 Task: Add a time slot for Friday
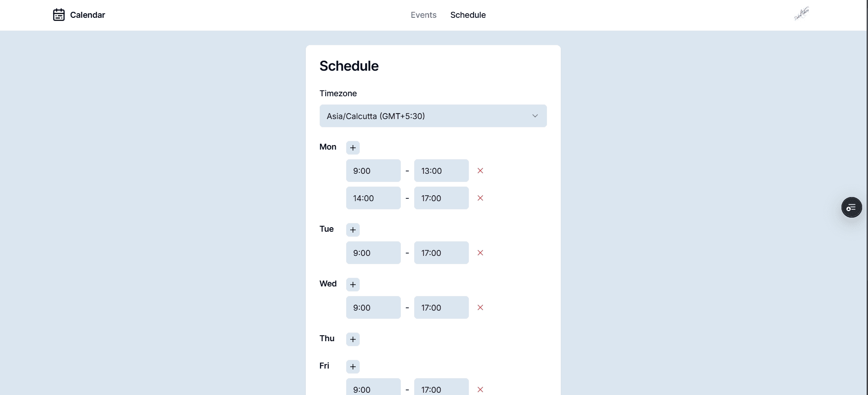pos(352,367)
